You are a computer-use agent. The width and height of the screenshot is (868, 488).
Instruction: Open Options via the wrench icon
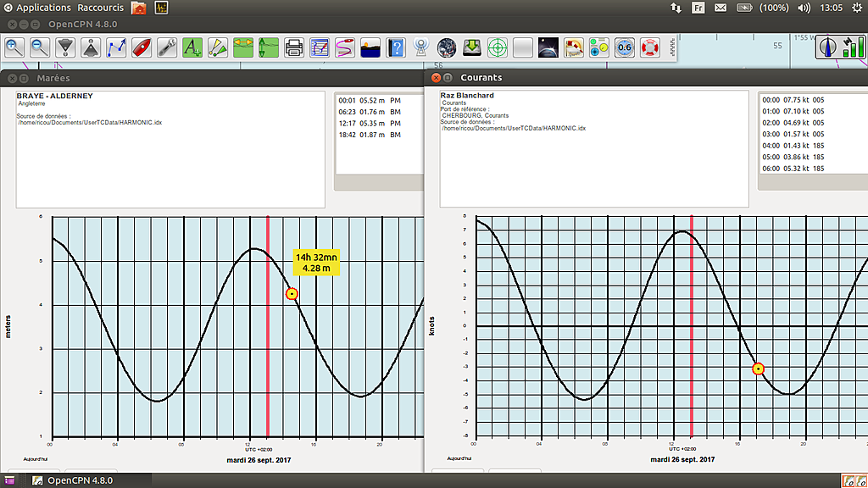tap(167, 47)
